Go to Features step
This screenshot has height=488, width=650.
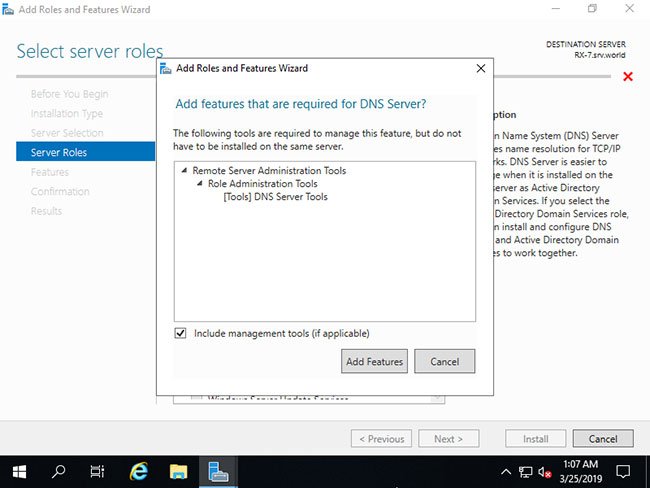click(x=50, y=172)
